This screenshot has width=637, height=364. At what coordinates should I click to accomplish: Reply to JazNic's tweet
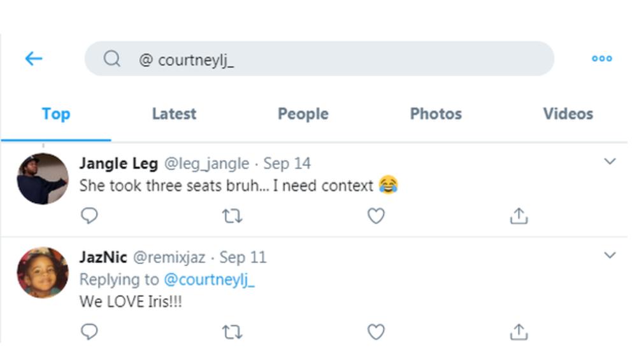[90, 332]
